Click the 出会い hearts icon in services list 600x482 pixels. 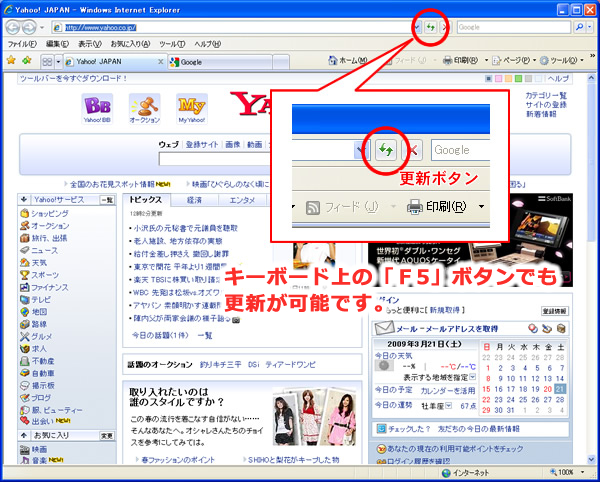click(x=24, y=421)
